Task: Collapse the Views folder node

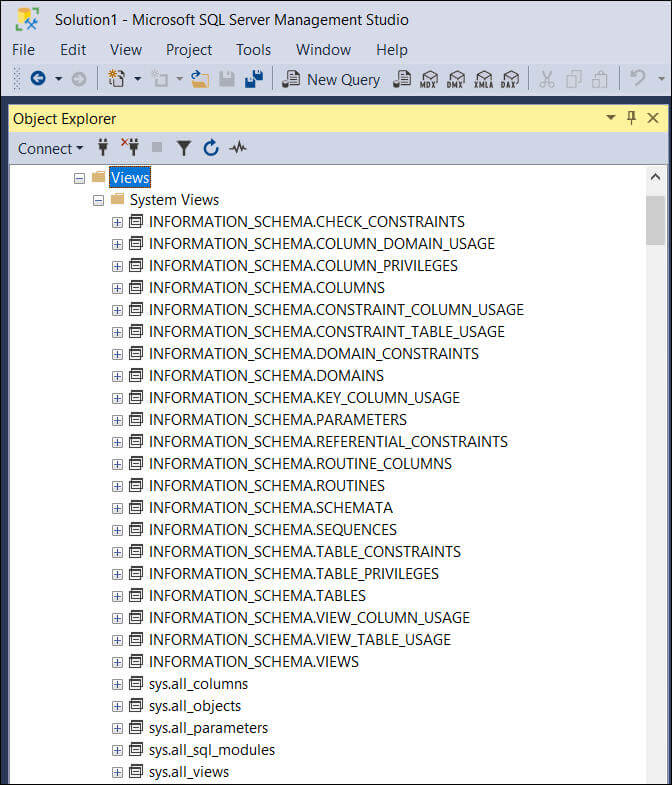Action: [x=79, y=178]
